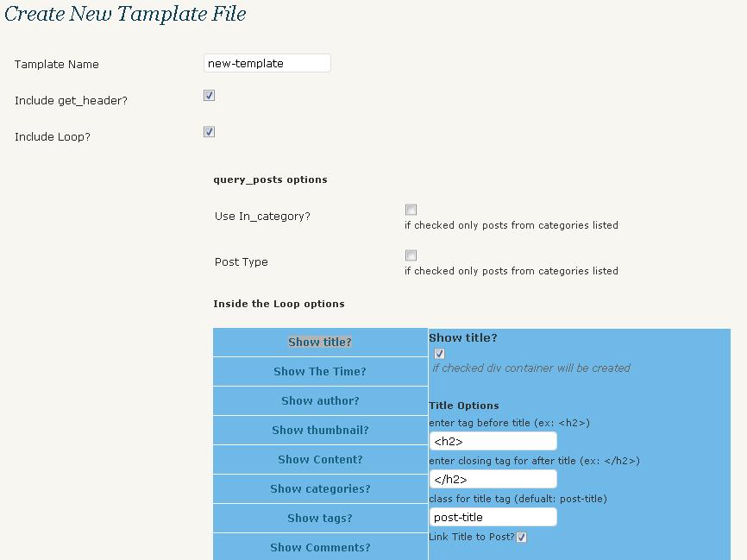Click the Inside the Loop options heading
The height and width of the screenshot is (560, 747).
click(279, 304)
